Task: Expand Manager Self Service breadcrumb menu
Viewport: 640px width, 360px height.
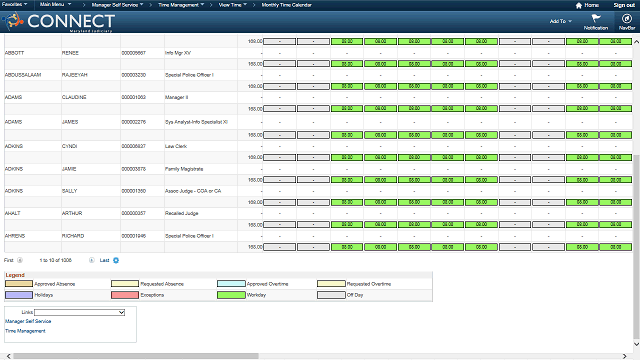Action: tap(117, 5)
